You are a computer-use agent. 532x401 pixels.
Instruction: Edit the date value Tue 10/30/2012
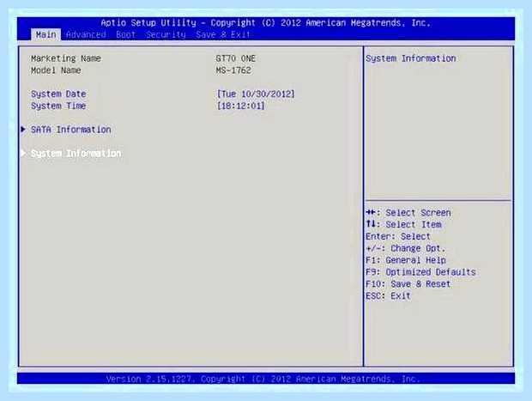click(x=256, y=94)
